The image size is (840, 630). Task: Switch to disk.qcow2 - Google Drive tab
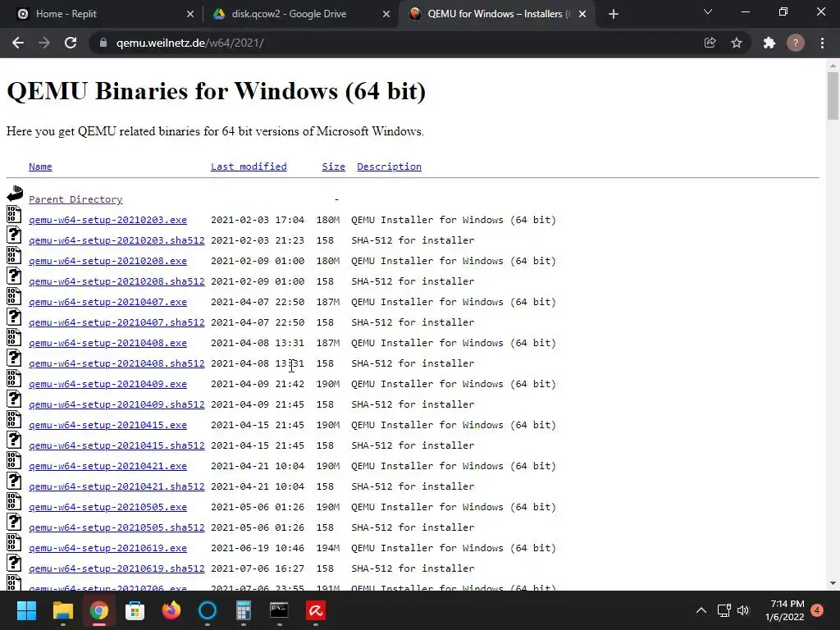click(x=300, y=14)
